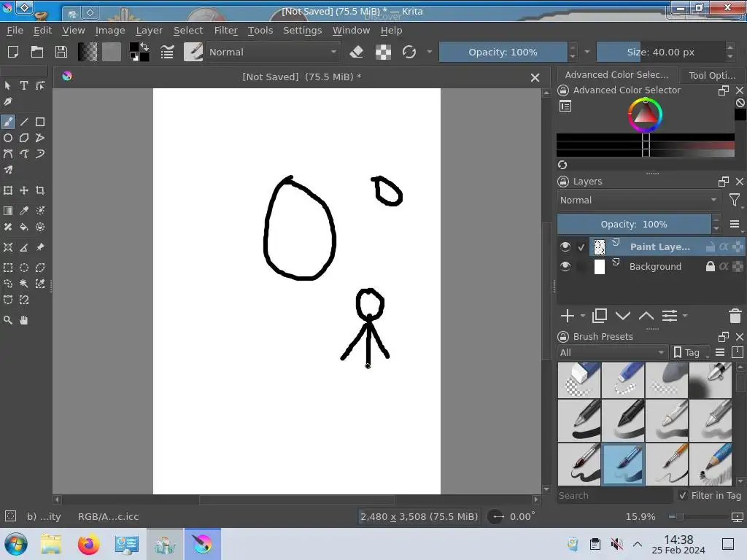
Task: Select the Polygon tool
Action: point(24,138)
